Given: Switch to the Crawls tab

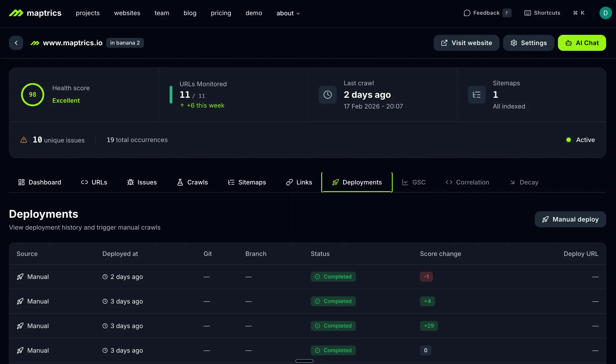Looking at the screenshot, I should click(x=192, y=182).
